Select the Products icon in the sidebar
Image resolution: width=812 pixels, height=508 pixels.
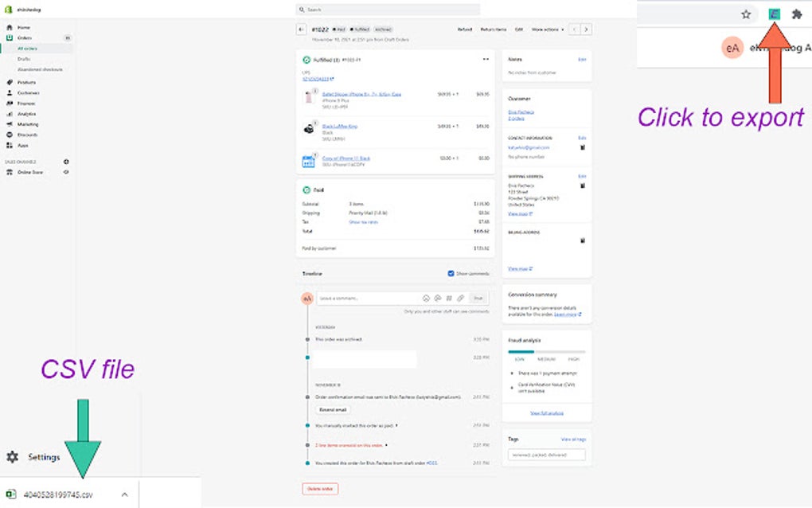[x=27, y=82]
